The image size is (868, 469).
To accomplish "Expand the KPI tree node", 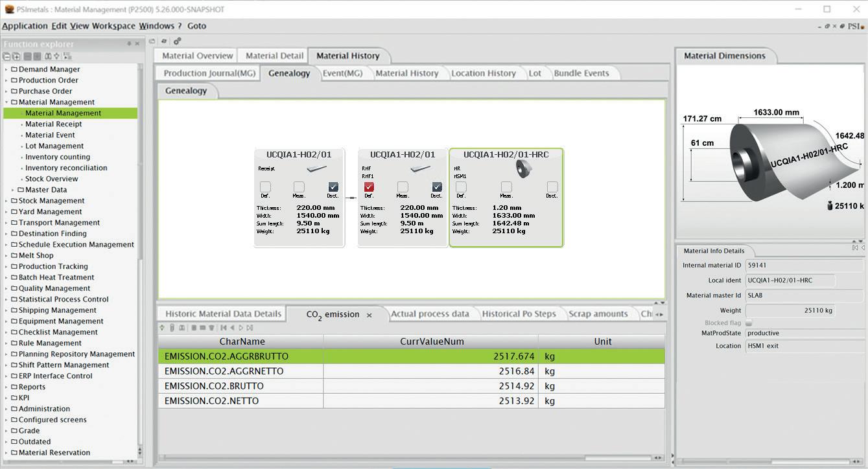I will coord(6,398).
